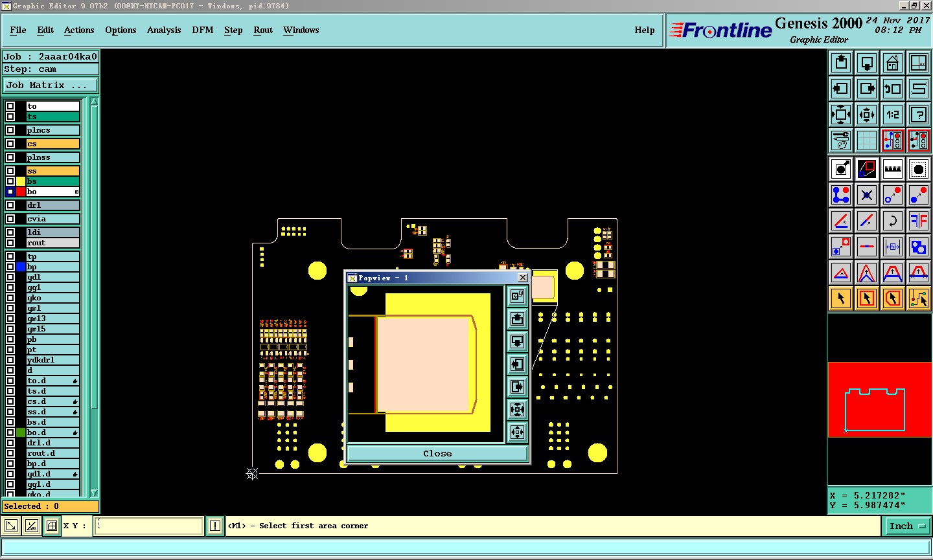Click the Popview pan left icon
Screen dimensions: 933x560
tap(517, 364)
